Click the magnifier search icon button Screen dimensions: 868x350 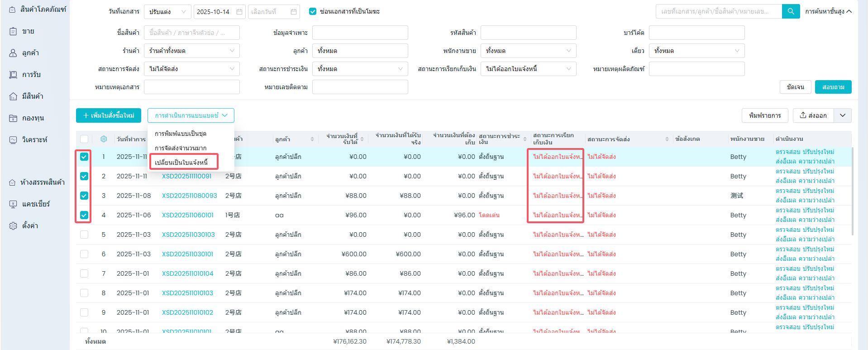[791, 11]
